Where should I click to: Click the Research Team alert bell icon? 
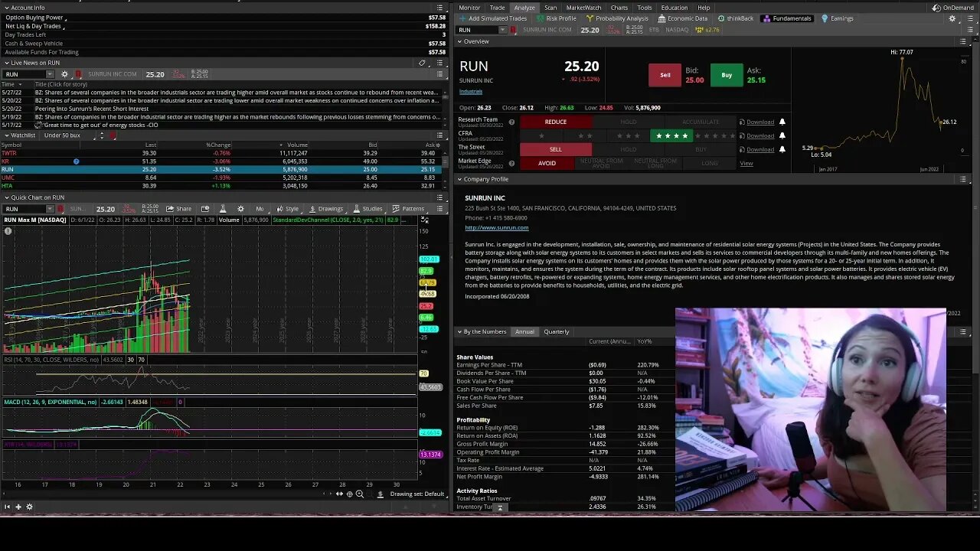click(782, 122)
